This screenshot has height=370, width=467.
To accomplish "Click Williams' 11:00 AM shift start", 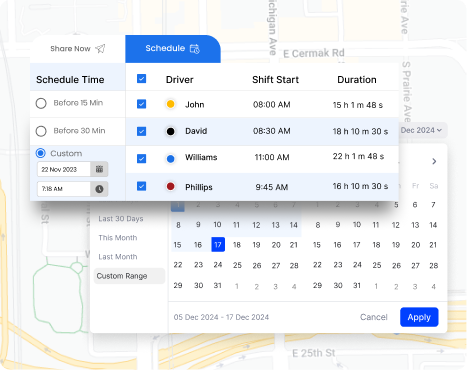I will tap(272, 157).
